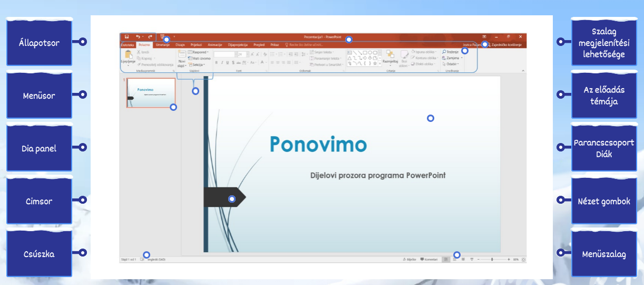Select the Nézet gombok label box
Screen dimensions: 644x285
click(604, 201)
